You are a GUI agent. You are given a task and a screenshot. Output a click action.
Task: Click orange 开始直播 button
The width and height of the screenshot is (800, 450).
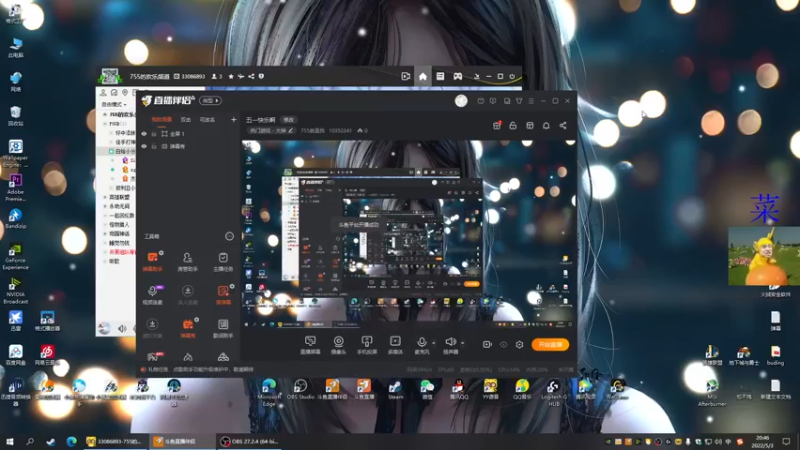550,344
